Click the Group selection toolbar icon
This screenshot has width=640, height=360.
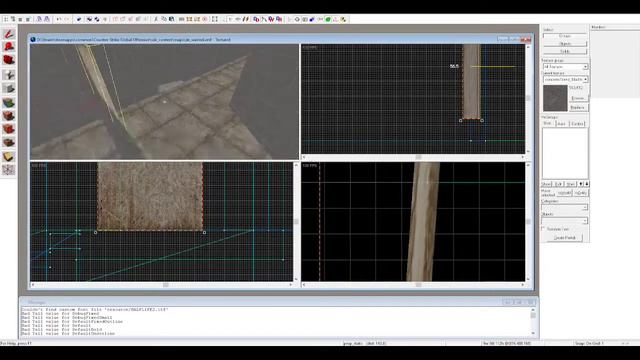[x=89, y=19]
